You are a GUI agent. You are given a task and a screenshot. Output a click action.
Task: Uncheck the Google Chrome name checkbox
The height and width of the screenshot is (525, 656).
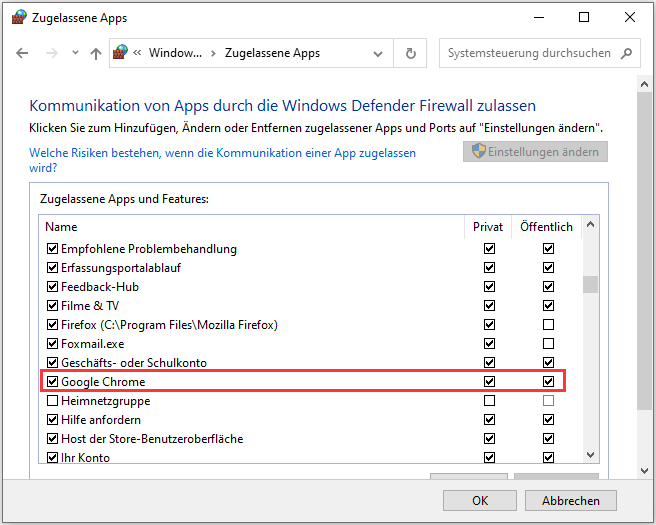52,382
